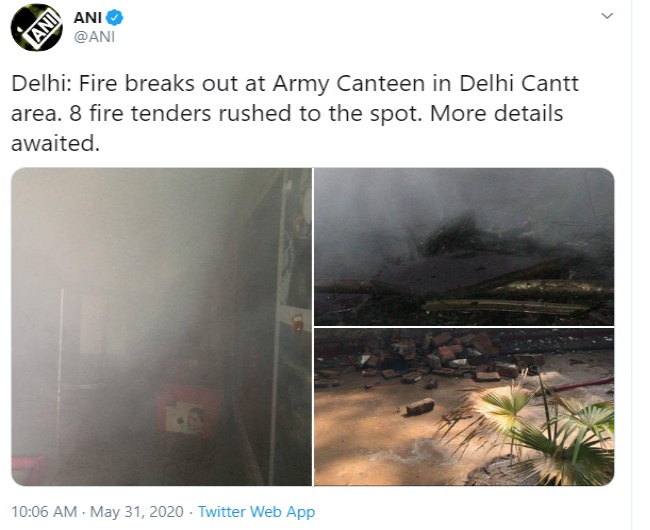Screen dimensions: 650x530
Task: Click the blue verified badge beside ANI
Action: 114,18
